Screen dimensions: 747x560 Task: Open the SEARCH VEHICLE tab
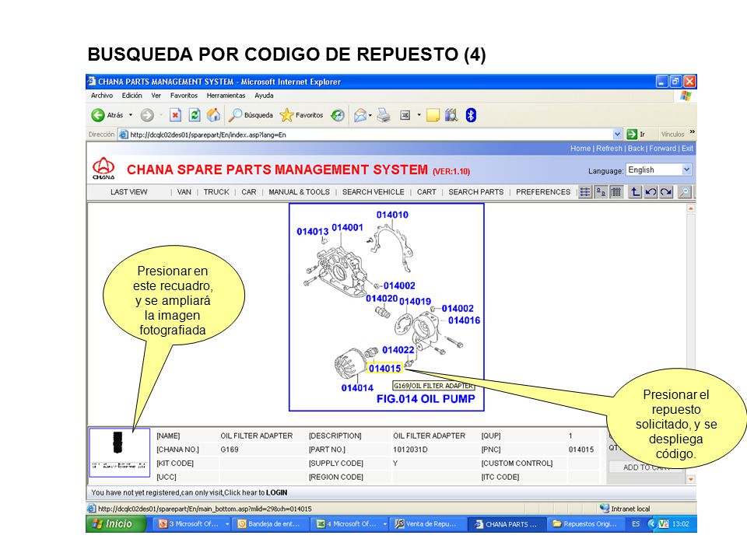pyautogui.click(x=373, y=192)
